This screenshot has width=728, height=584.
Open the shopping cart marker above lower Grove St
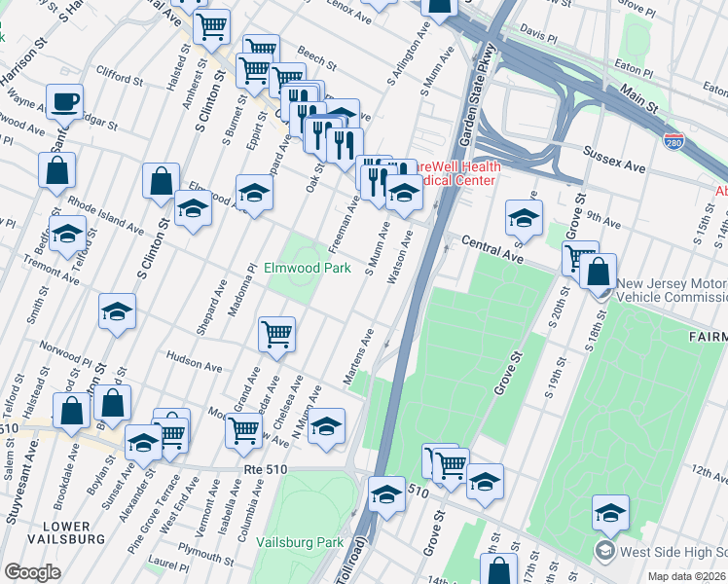tap(451, 467)
